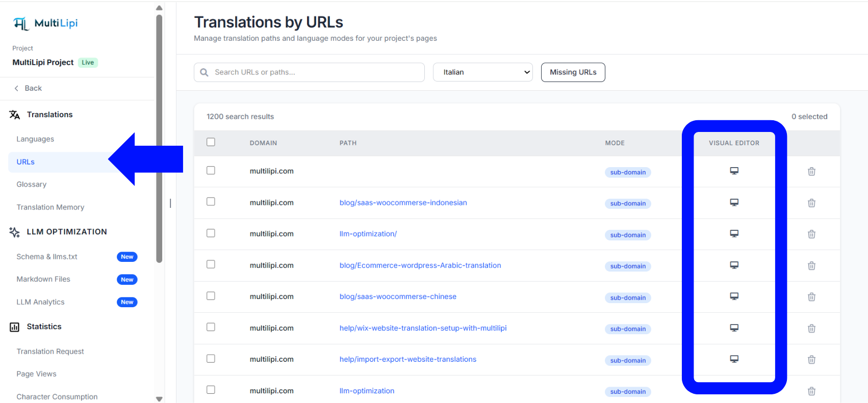This screenshot has height=403, width=868.
Task: Click the sub-domain badge on the blog/saas-woocommerse-chinese row
Action: (x=628, y=298)
